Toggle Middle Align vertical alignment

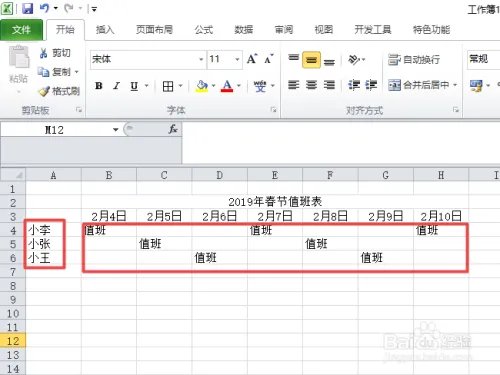311,60
